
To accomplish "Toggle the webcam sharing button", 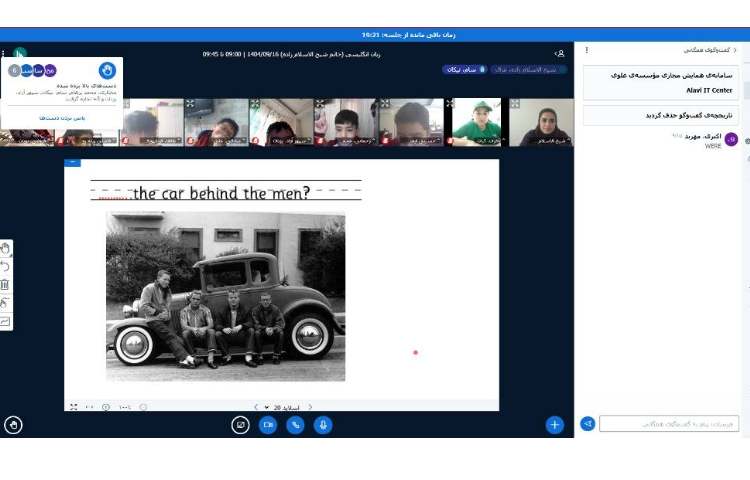I will tap(267, 424).
